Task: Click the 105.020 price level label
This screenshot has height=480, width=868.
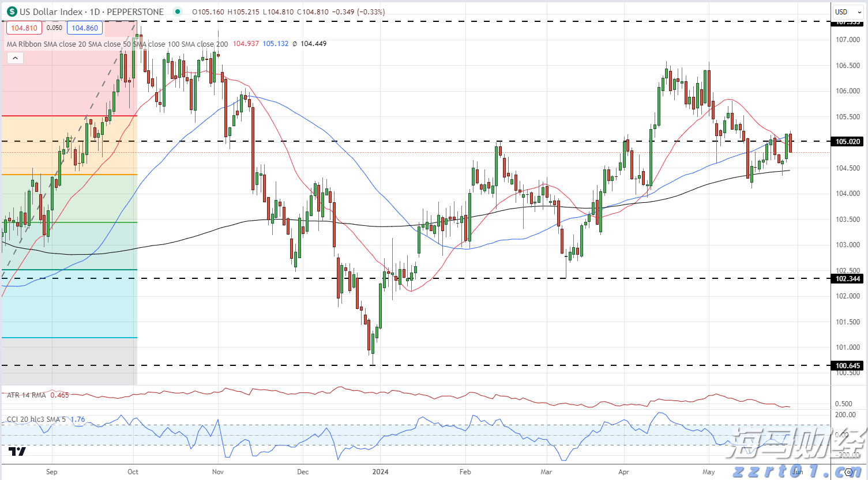Action: 848,141
